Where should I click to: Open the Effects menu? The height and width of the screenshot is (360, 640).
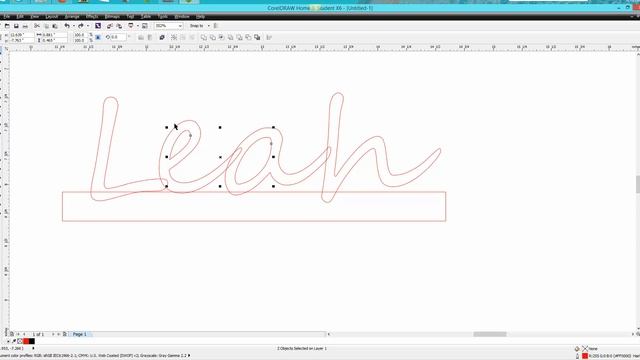pyautogui.click(x=92, y=17)
